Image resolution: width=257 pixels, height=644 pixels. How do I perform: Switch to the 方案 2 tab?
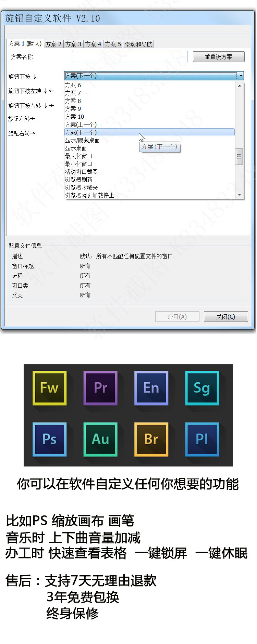pyautogui.click(x=53, y=44)
